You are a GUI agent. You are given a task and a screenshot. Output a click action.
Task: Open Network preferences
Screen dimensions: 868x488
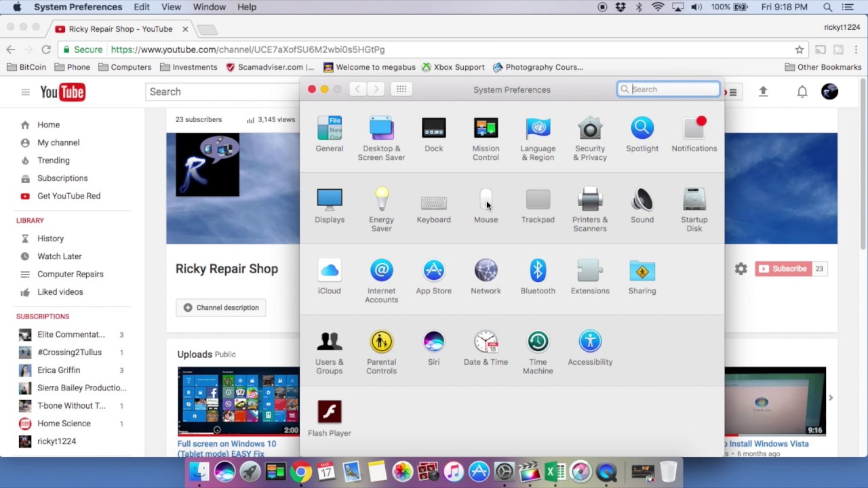coord(486,277)
